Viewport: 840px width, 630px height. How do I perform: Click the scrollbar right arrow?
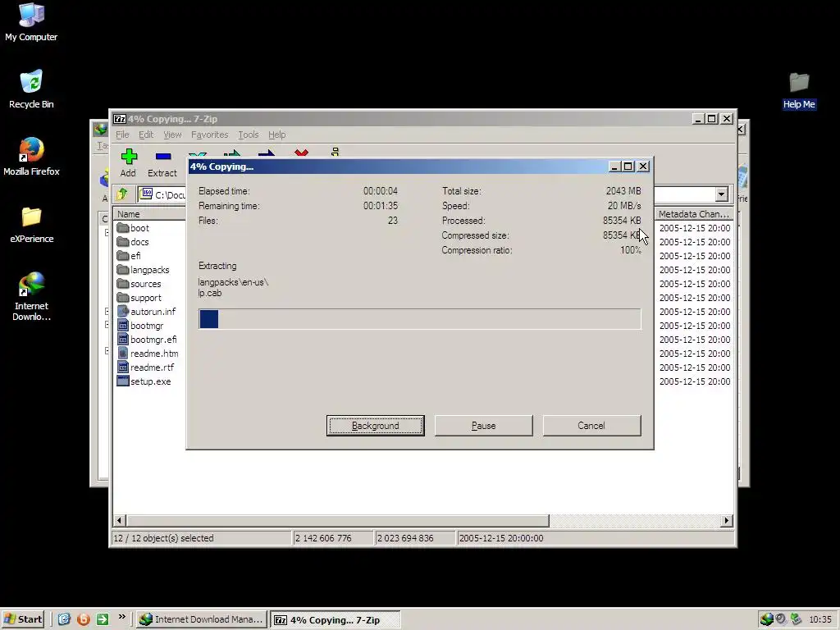click(x=727, y=520)
